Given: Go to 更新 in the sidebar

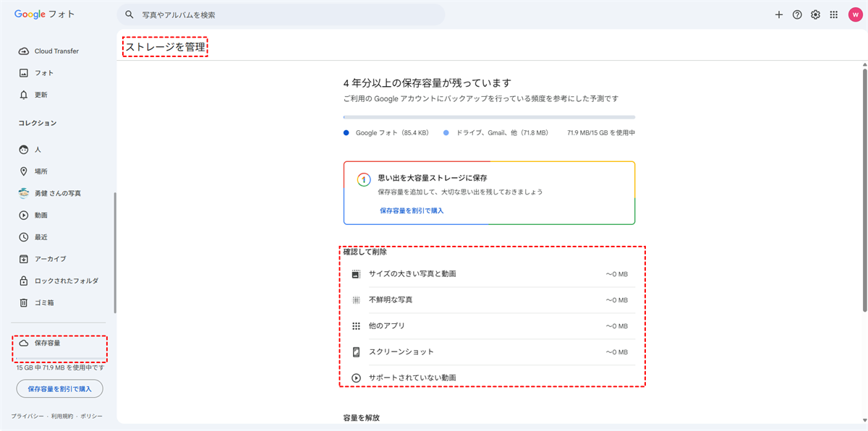Looking at the screenshot, I should pyautogui.click(x=41, y=95).
